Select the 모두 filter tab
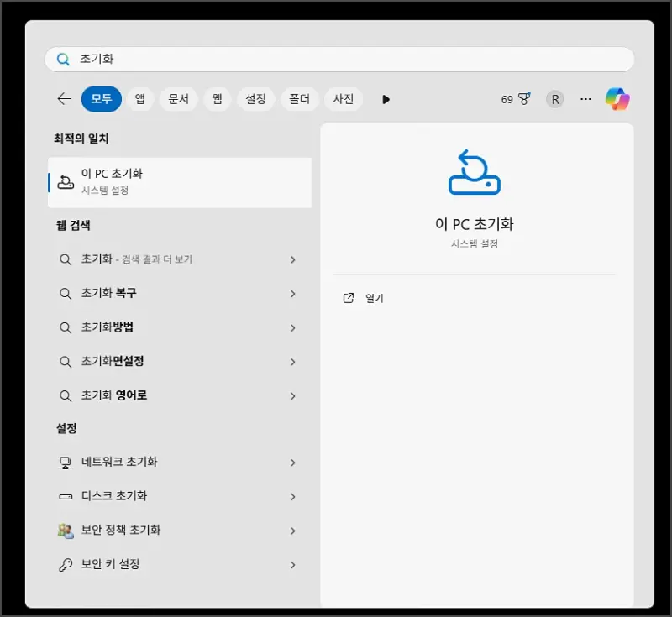This screenshot has height=617, width=672. pos(102,99)
